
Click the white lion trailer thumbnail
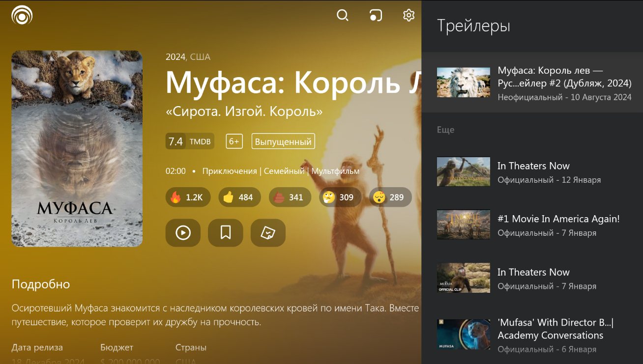[464, 83]
